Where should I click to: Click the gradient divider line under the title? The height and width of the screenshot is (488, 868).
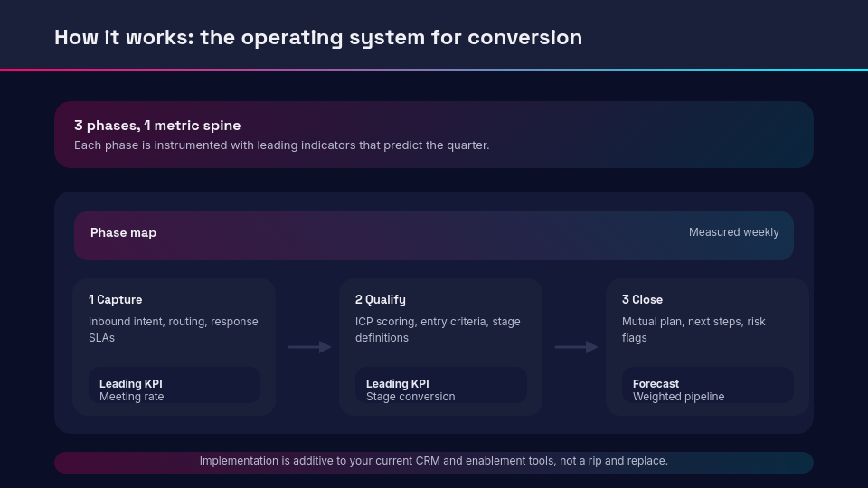point(434,70)
